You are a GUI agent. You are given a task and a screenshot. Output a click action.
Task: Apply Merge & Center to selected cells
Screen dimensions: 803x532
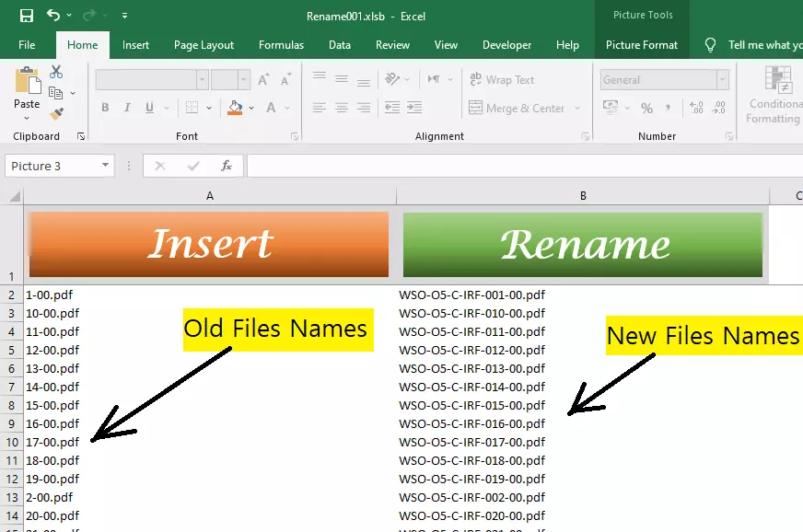click(519, 108)
